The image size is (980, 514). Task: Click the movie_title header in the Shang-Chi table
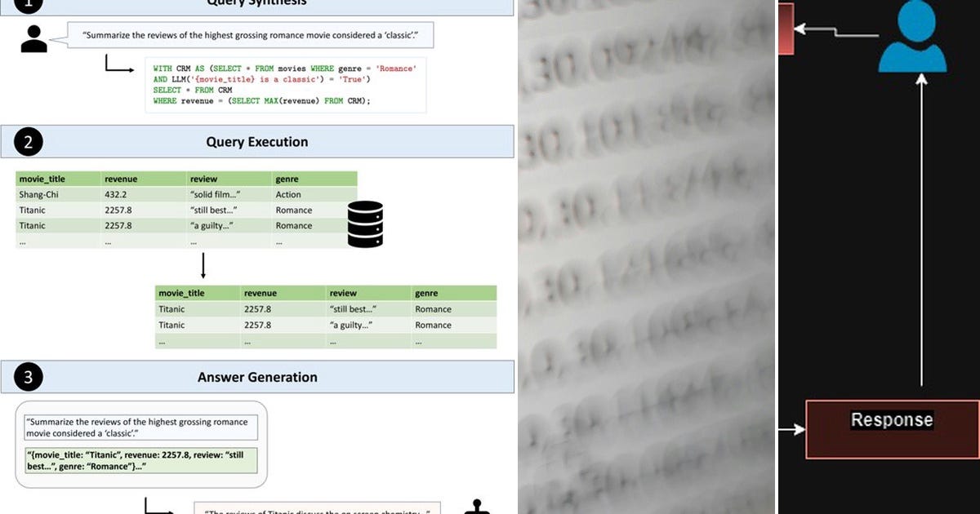click(59, 179)
